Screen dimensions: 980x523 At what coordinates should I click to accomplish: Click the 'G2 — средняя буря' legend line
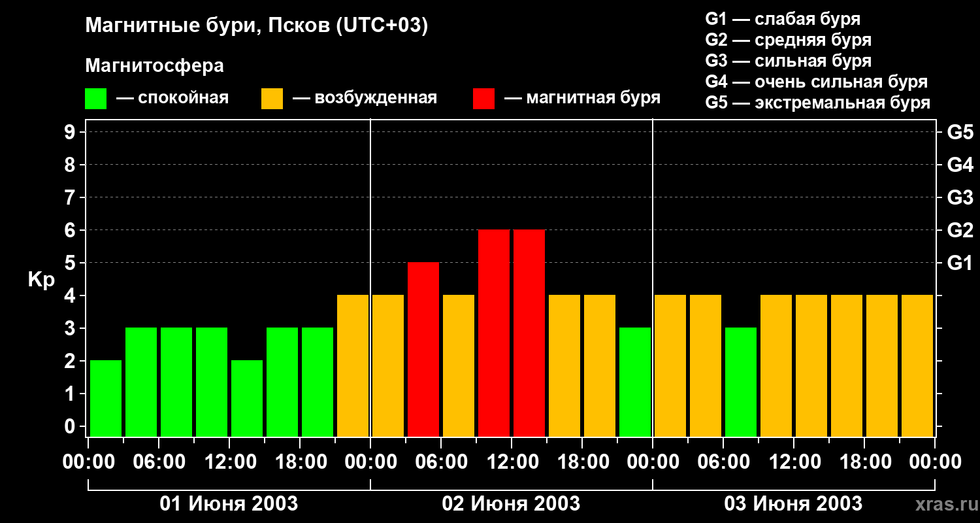click(788, 40)
